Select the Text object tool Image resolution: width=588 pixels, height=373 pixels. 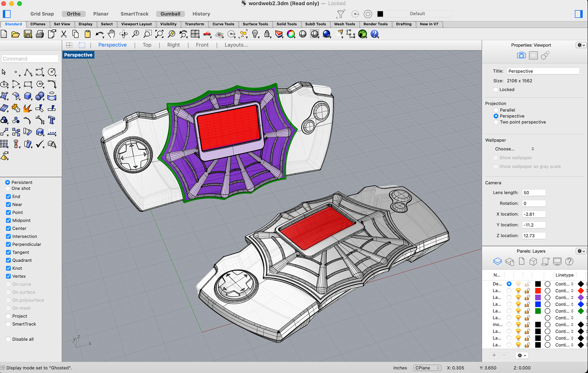coord(51,120)
